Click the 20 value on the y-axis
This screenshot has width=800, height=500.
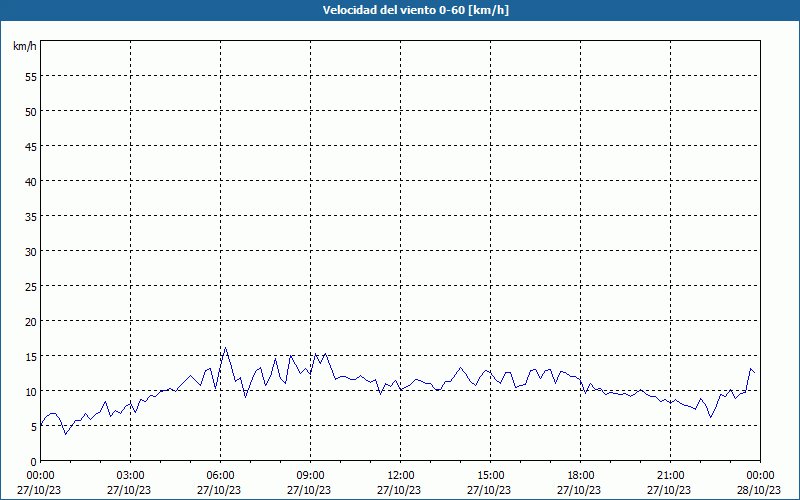pos(31,321)
